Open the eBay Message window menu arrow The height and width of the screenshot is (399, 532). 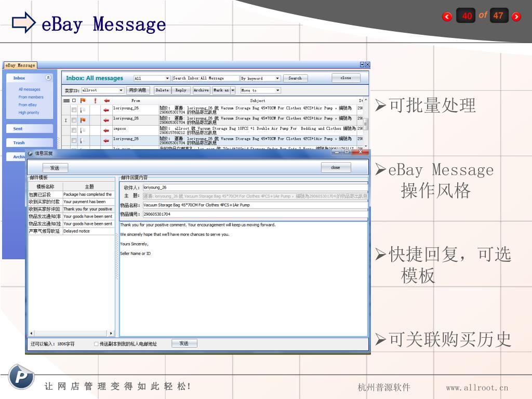362,64
